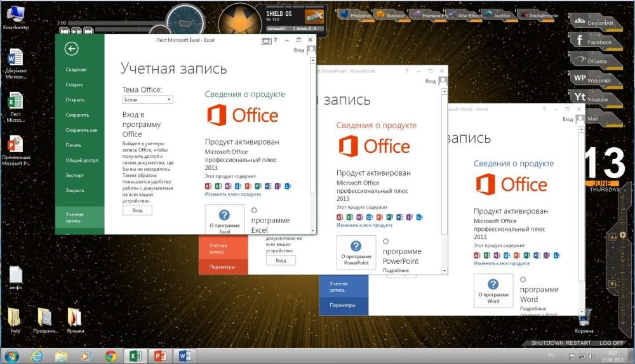Click Изменить ключ продукта link in Word
635x364 pixels.
point(502,263)
